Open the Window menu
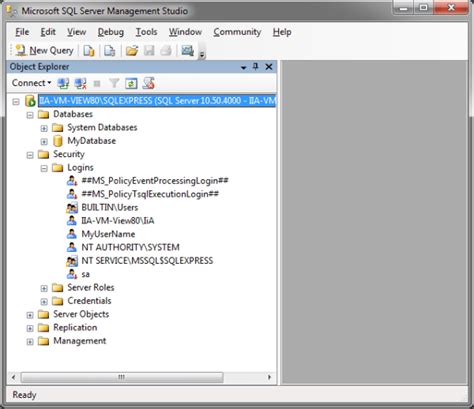 (x=185, y=32)
